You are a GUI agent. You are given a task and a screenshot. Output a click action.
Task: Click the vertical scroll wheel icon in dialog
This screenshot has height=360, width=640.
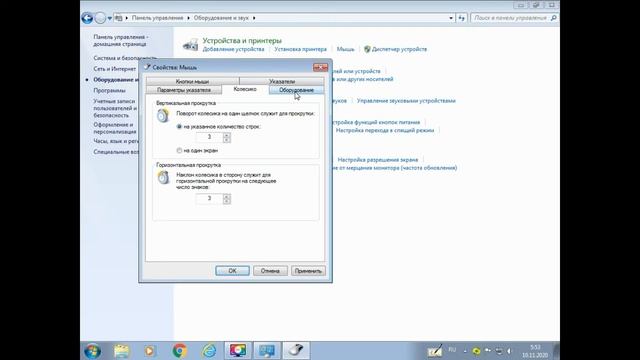point(163,116)
